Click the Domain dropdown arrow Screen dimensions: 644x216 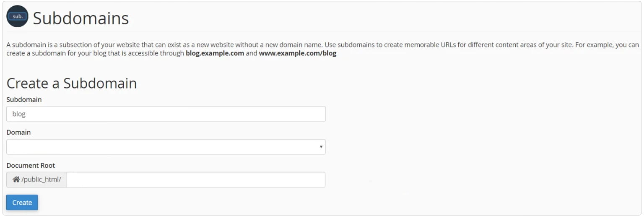(x=321, y=147)
